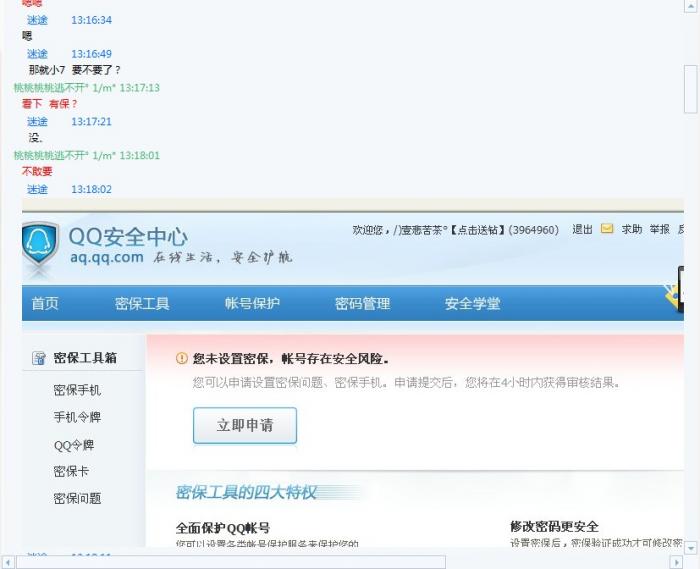The image size is (700, 569).
Task: Click sender name 迷途 at 13:18:02
Action: click(x=37, y=189)
